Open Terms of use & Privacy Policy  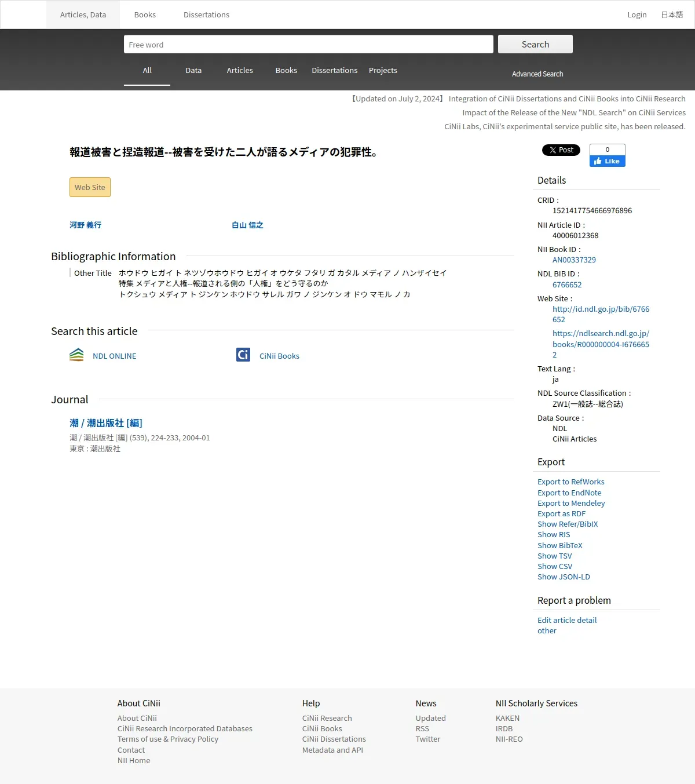pos(168,739)
